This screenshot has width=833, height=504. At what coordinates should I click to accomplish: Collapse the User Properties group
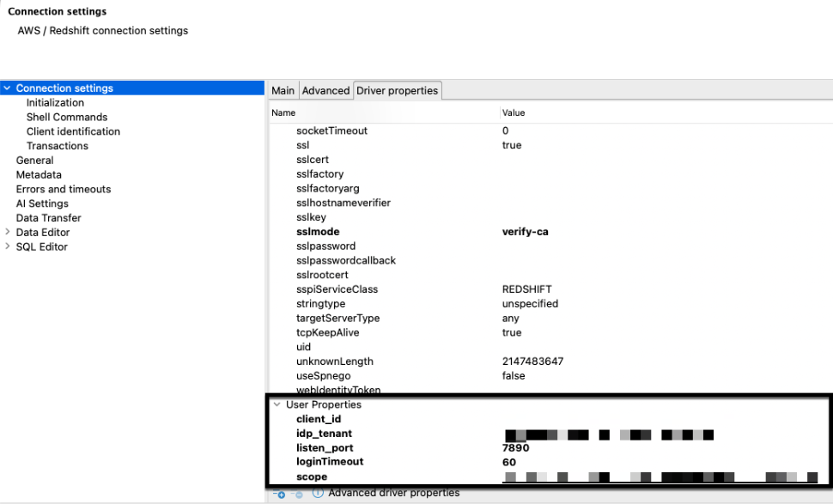coord(277,404)
